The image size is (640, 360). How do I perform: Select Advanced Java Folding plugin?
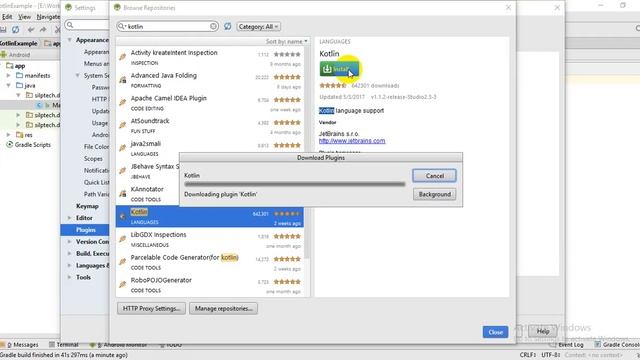(210, 80)
